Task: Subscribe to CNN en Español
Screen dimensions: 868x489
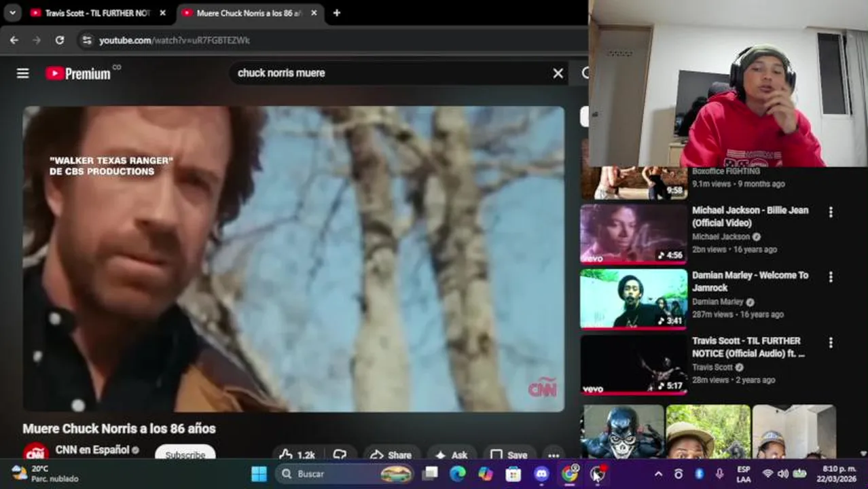Action: (x=185, y=454)
